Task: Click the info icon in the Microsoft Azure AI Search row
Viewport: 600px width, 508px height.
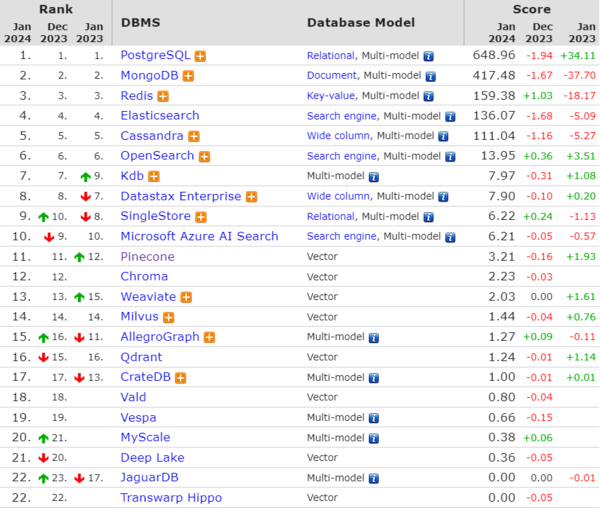Action: pos(450,237)
